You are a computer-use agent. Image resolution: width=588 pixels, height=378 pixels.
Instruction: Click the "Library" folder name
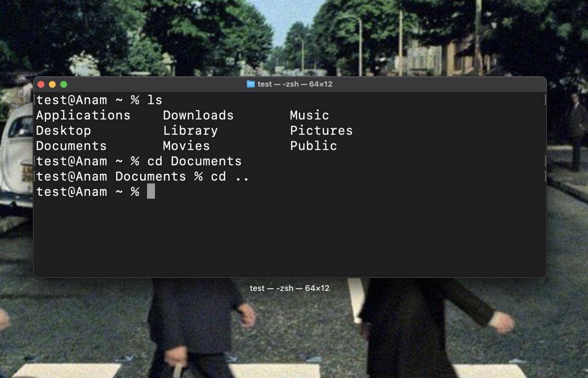tap(190, 131)
